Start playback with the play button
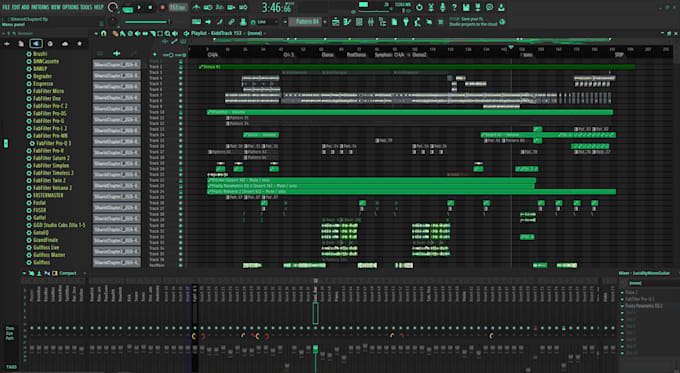The width and height of the screenshot is (680, 373). (x=139, y=7)
